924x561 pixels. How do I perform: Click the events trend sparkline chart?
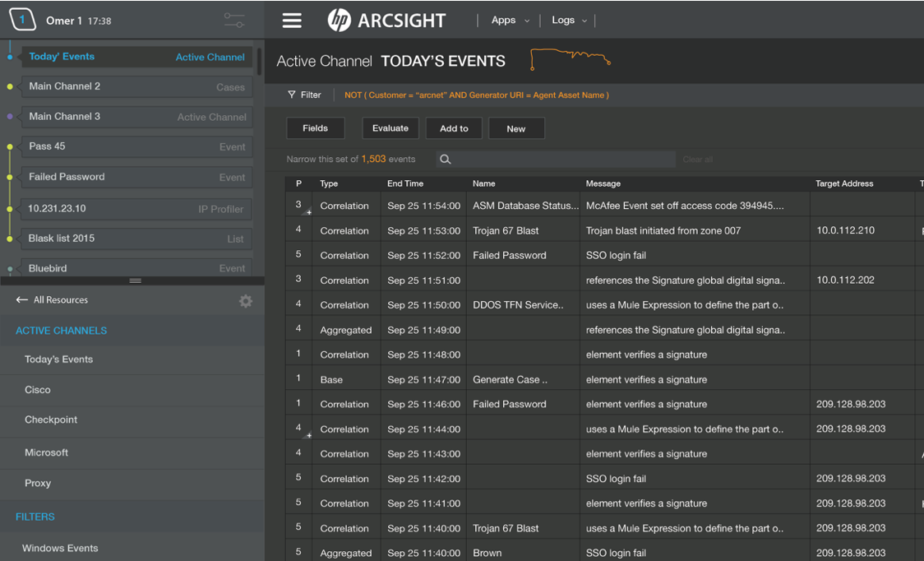point(570,59)
